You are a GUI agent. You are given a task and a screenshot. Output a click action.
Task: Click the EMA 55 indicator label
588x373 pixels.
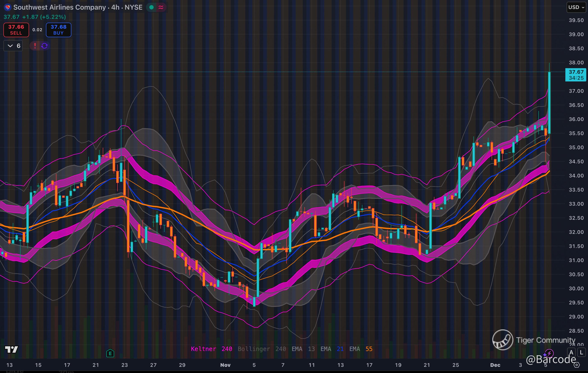(361, 349)
